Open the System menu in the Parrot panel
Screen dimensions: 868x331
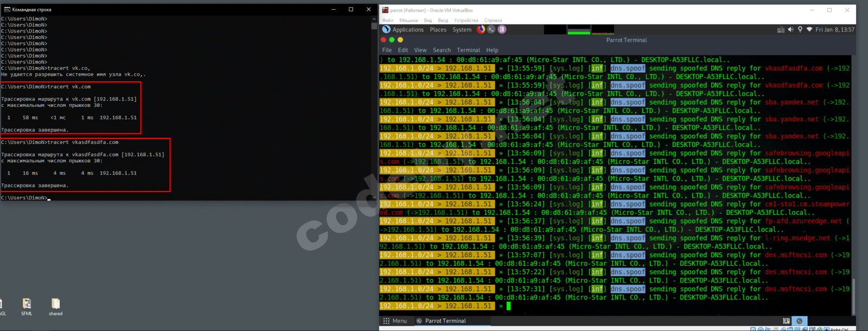(x=462, y=30)
